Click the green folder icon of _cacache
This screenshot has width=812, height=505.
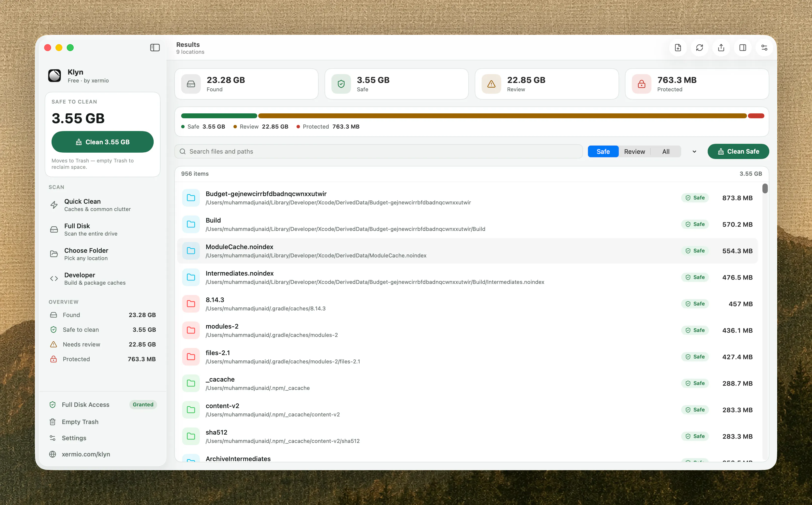pyautogui.click(x=191, y=383)
